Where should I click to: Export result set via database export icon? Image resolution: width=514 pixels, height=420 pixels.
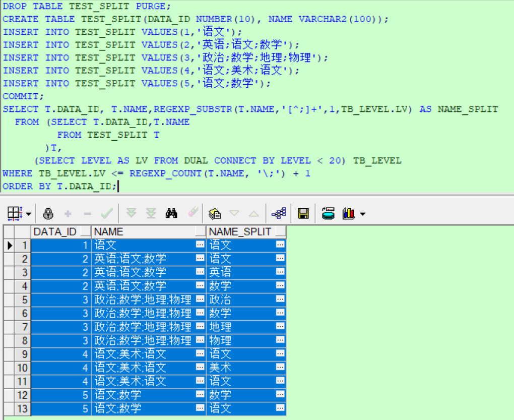(329, 213)
